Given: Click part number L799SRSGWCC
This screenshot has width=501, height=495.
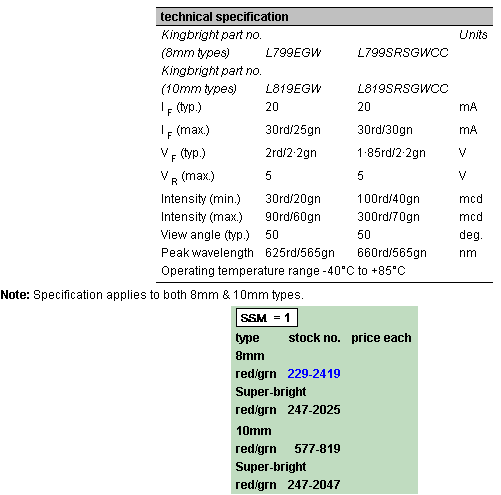Looking at the screenshot, I should 403,53.
